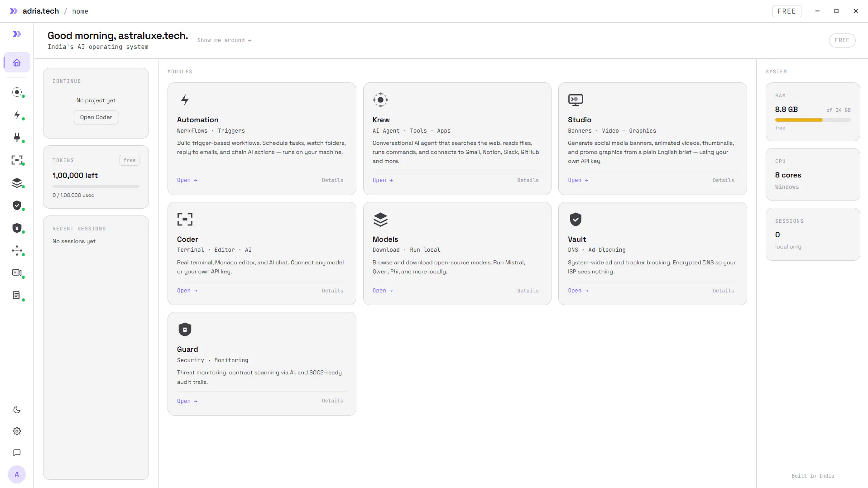868x488 pixels.
Task: Open the Vault module
Action: [x=578, y=291]
